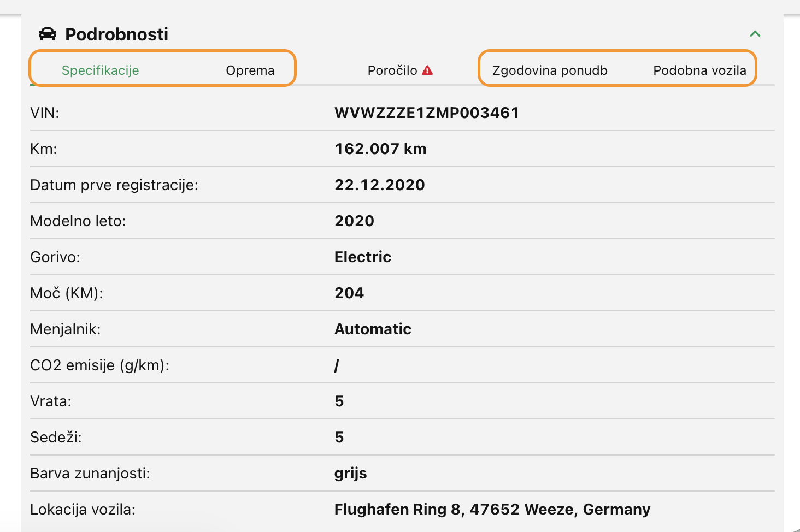This screenshot has height=532, width=800.
Task: Click the red warning icon near Poročilo
Action: (x=428, y=70)
